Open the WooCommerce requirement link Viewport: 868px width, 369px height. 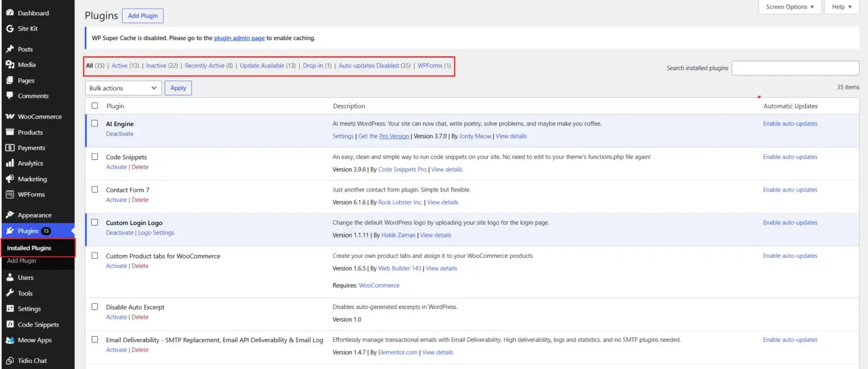coord(379,285)
